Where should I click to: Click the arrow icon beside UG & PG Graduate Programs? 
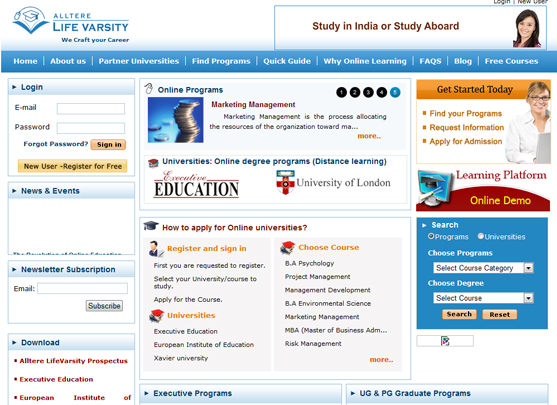(353, 393)
